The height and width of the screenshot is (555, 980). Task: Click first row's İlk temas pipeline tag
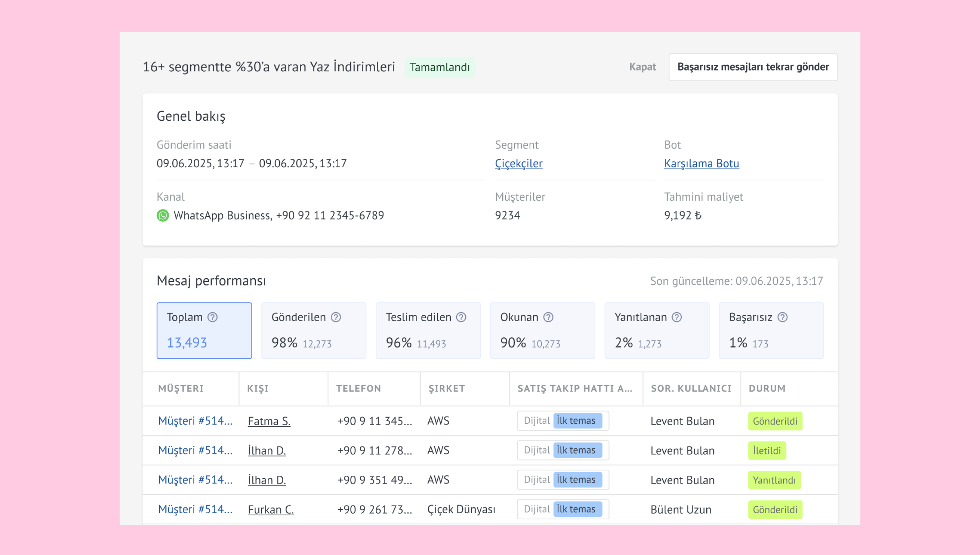577,421
